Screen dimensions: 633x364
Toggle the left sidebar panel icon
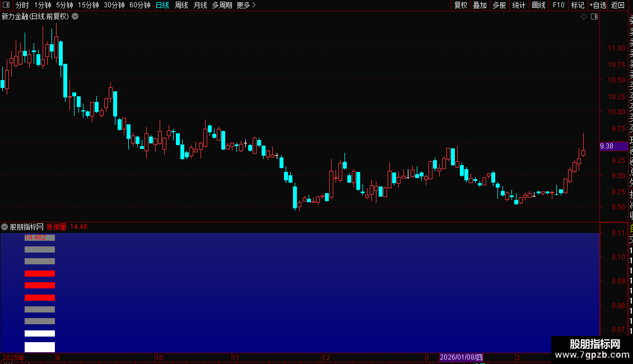pyautogui.click(x=6, y=5)
